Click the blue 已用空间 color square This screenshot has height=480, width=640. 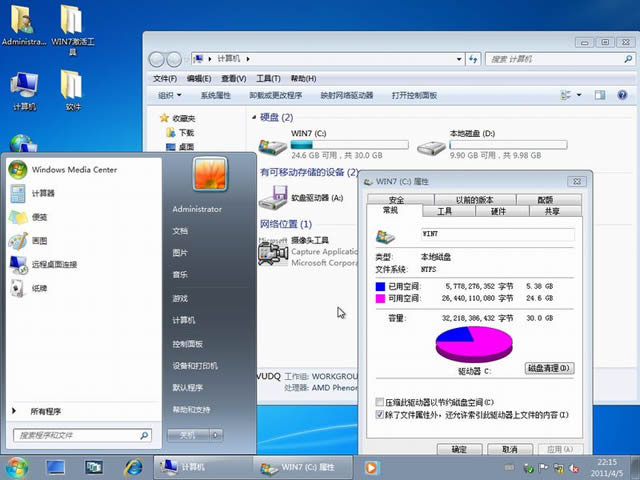(x=380, y=285)
